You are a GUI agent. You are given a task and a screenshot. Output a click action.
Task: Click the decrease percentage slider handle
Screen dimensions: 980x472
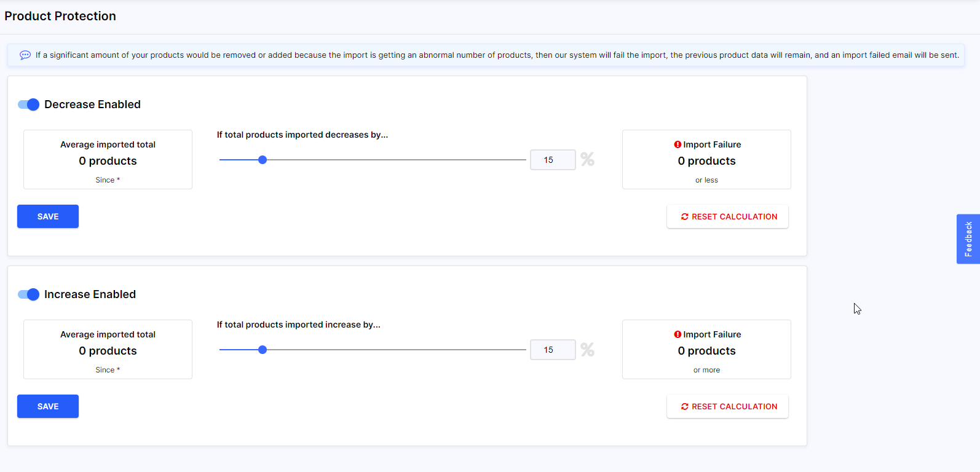click(x=263, y=160)
